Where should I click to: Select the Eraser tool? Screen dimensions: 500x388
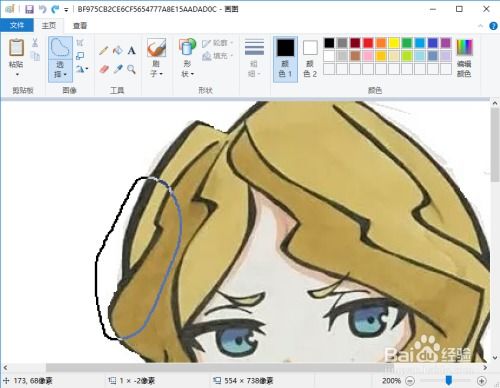tap(104, 69)
